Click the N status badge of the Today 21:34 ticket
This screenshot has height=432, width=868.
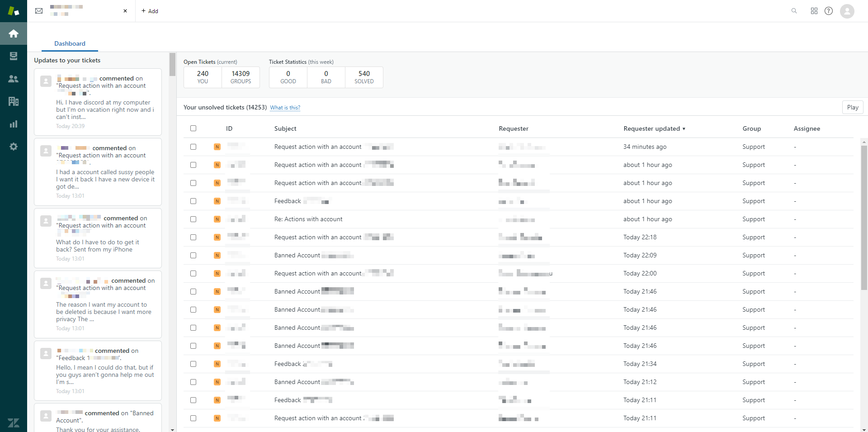pos(217,364)
